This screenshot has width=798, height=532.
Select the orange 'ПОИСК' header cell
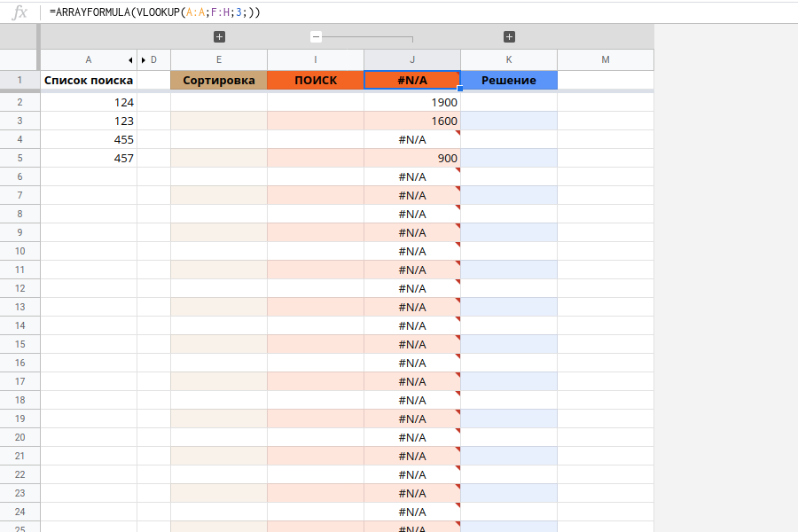click(x=316, y=80)
